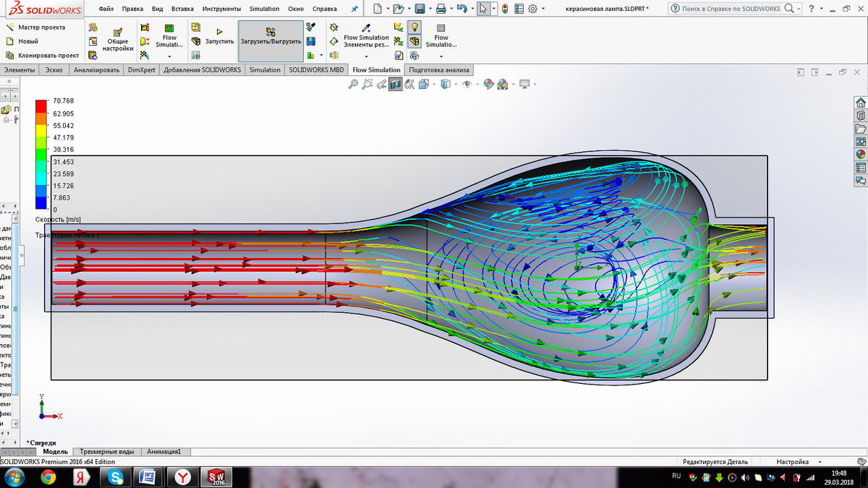Expand the rightmost Flow Simulation dropdown arrow

point(441,56)
